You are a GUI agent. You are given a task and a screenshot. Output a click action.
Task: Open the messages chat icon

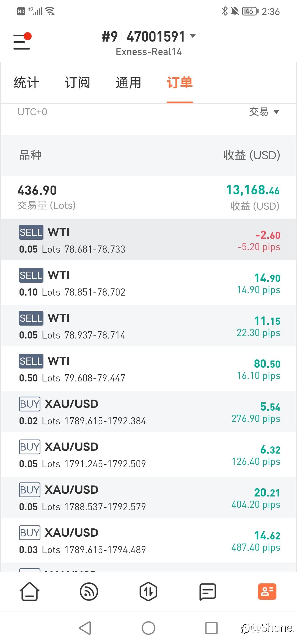pos(208,591)
